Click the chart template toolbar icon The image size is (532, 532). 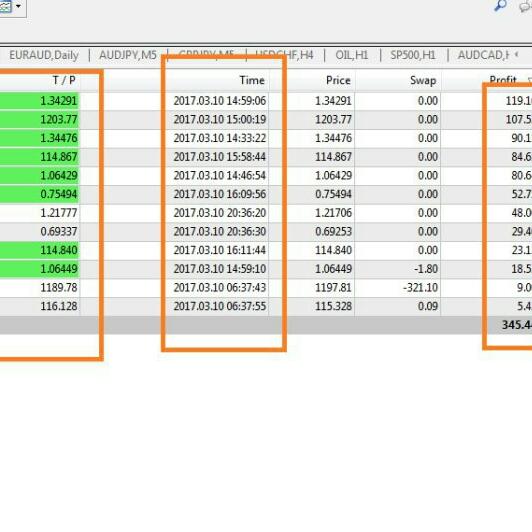point(6,6)
